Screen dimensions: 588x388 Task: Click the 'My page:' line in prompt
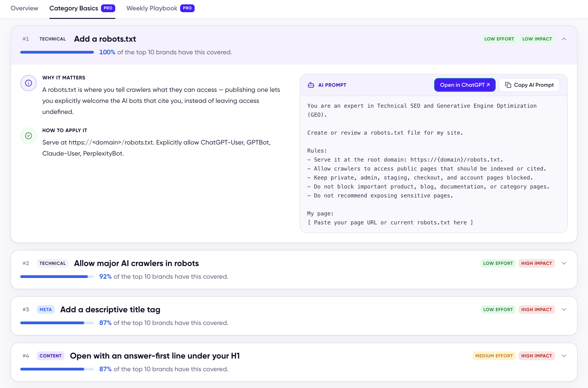pyautogui.click(x=320, y=214)
